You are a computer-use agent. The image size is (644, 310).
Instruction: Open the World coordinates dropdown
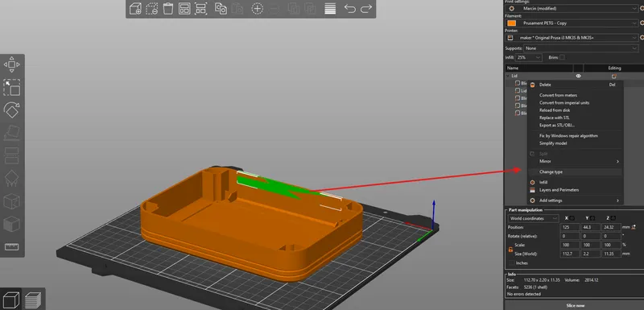tap(534, 218)
